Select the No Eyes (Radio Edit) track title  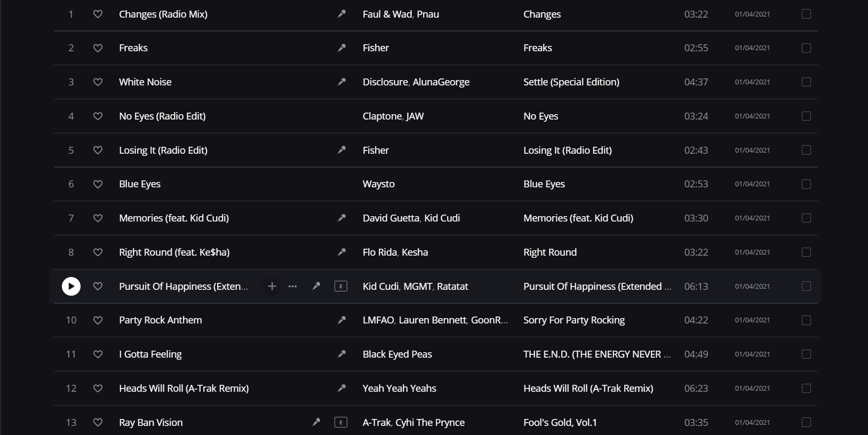pyautogui.click(x=162, y=116)
